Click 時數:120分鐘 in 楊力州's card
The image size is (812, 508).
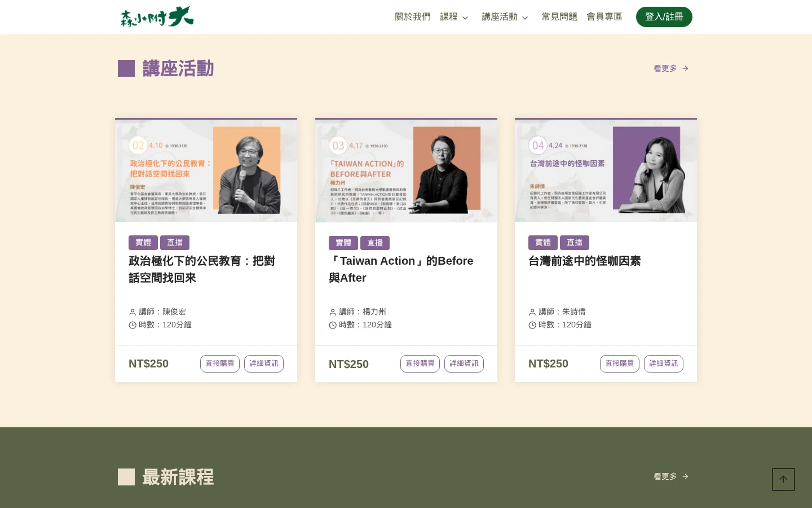pos(365,325)
